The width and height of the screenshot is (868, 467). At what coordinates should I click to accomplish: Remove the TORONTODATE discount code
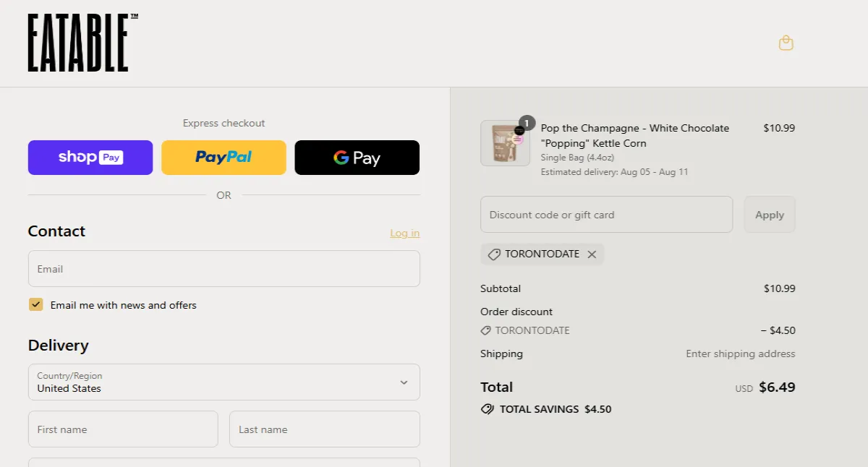tap(592, 254)
